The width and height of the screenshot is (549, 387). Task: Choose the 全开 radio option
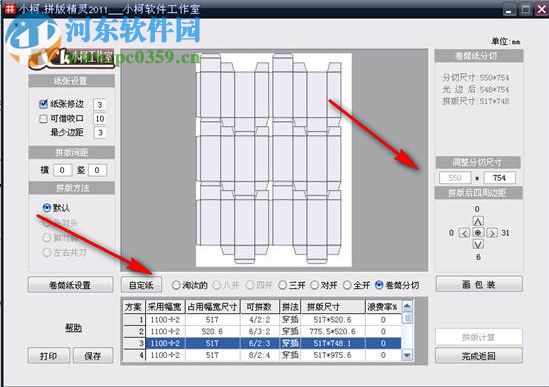347,285
